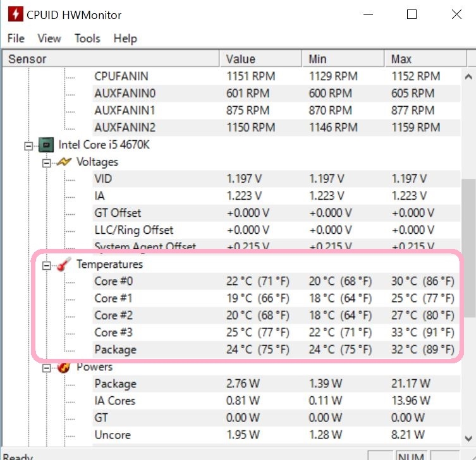Click the 27 °C Core #2 max value
This screenshot has height=460, width=476.
click(x=422, y=315)
